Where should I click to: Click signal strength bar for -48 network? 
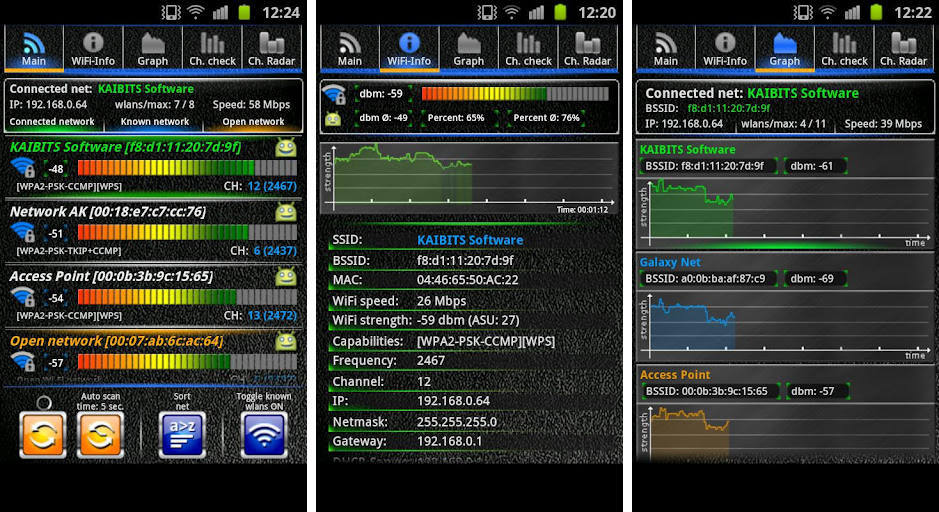(x=187, y=168)
